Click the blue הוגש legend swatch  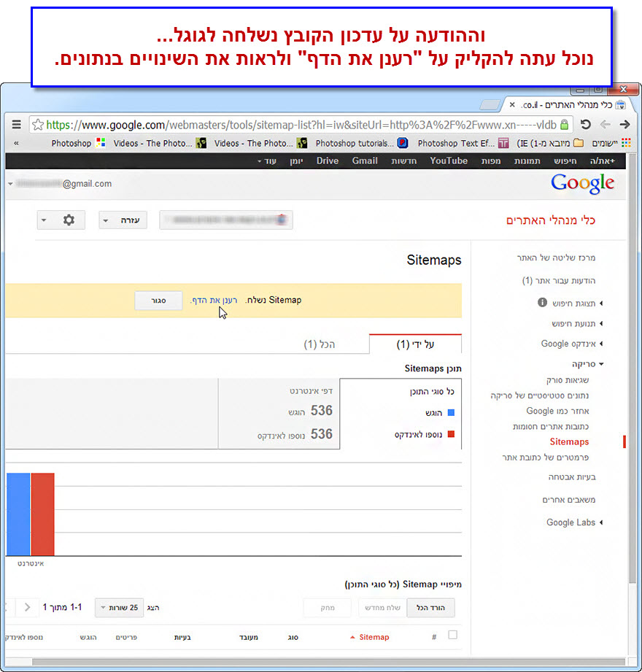(x=451, y=413)
